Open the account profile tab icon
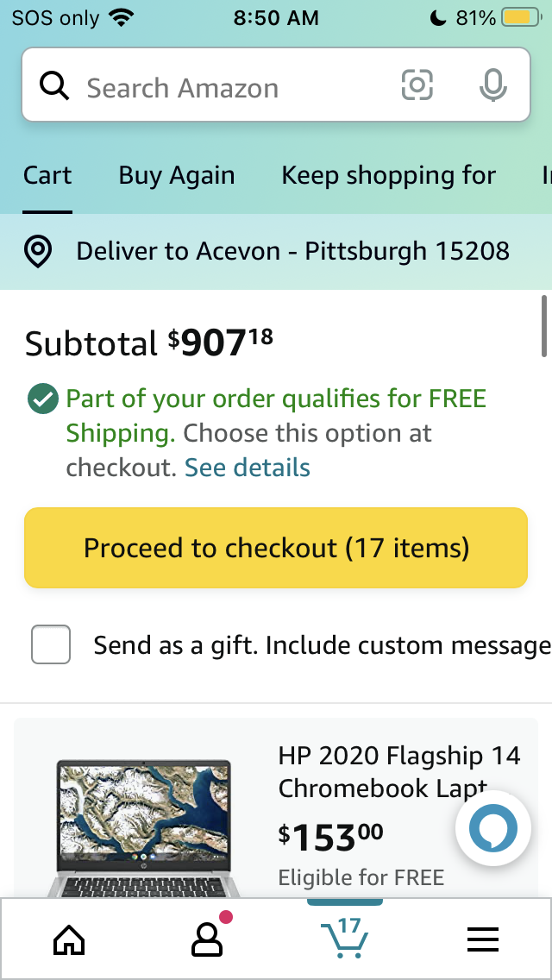The image size is (552, 980). (x=207, y=939)
